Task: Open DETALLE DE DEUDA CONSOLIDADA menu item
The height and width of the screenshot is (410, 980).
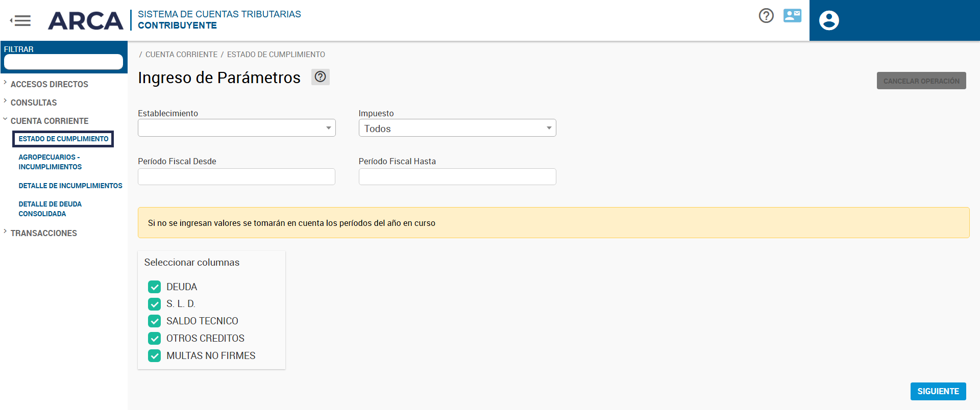Action: click(50, 209)
